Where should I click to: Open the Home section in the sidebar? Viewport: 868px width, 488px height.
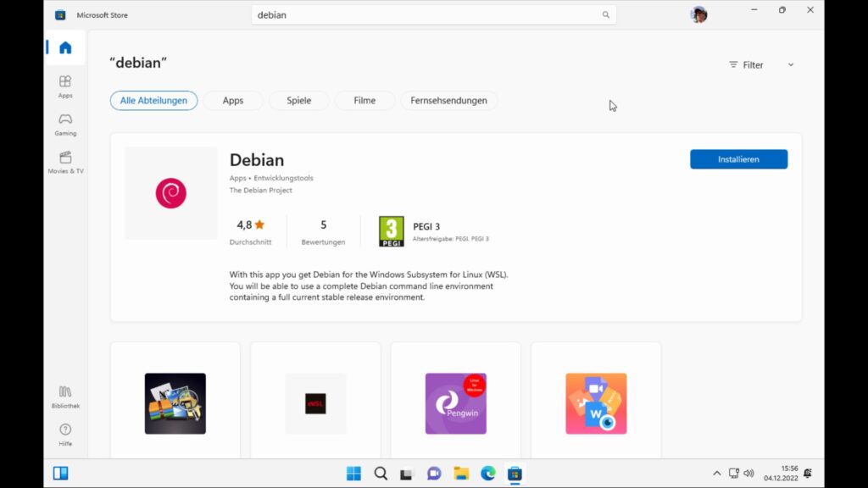65,48
